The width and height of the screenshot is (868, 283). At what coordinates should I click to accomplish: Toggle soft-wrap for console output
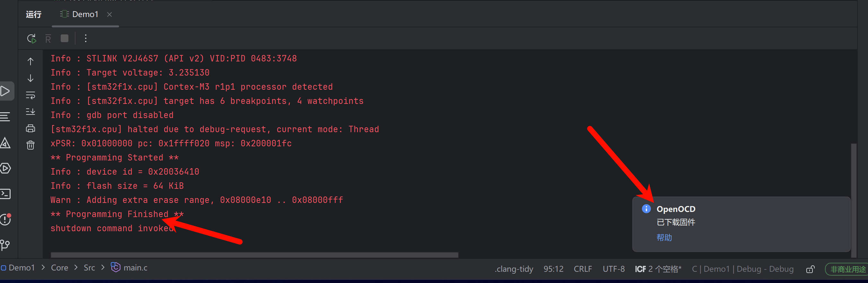coord(30,95)
